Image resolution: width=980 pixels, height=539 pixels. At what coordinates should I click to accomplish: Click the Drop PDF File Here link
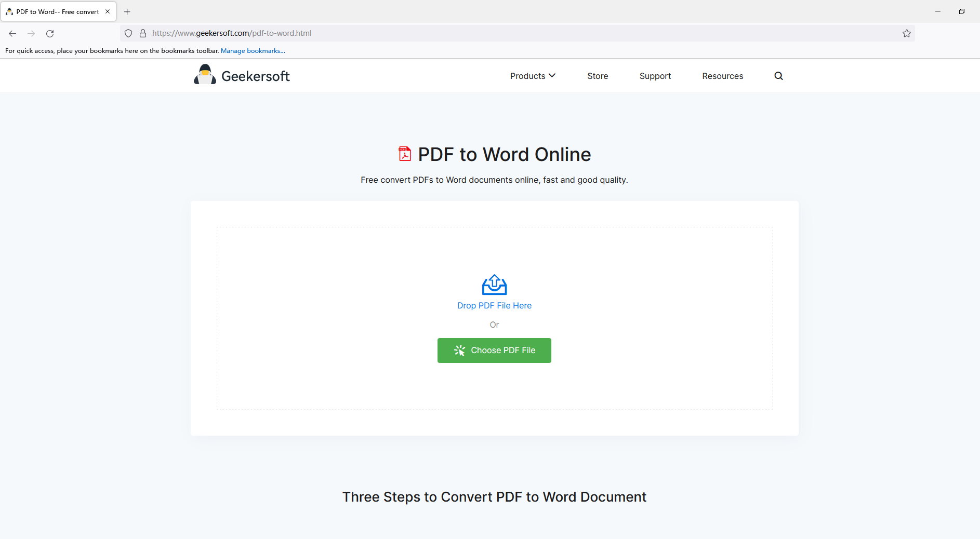coord(494,305)
